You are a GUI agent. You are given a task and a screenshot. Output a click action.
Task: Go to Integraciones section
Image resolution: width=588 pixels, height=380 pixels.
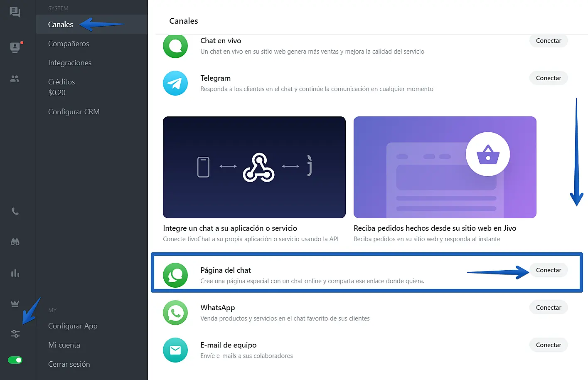(70, 63)
